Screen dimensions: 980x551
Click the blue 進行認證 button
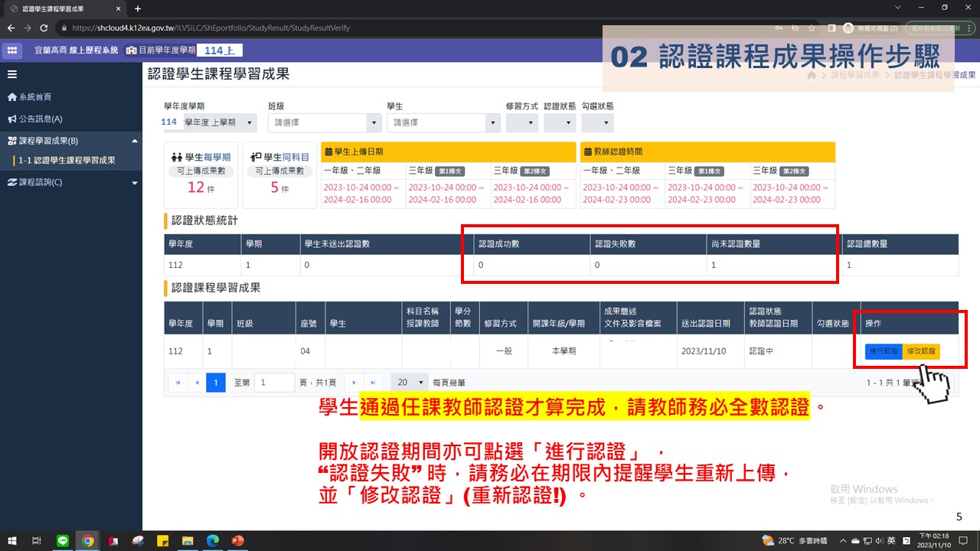[x=884, y=351]
